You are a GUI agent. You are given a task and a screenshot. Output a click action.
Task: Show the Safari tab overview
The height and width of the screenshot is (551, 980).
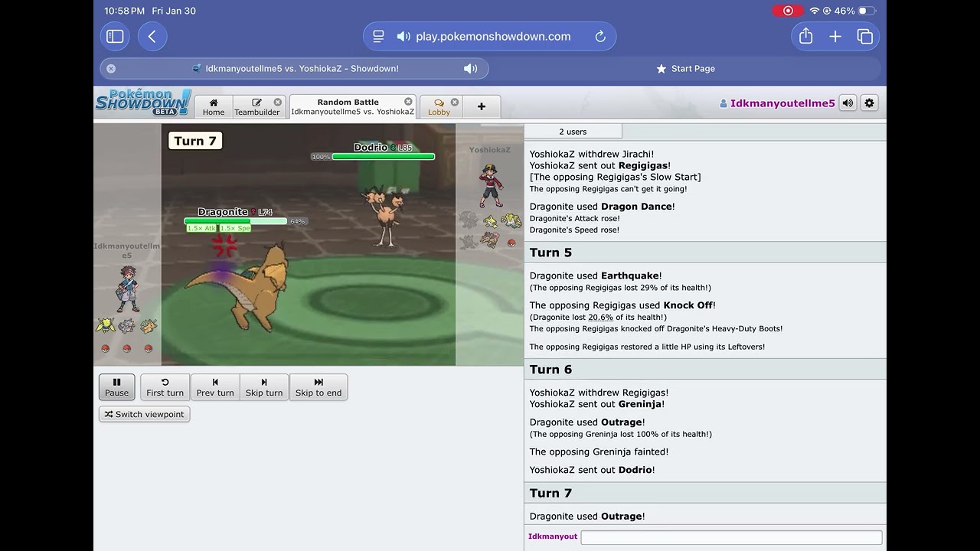[865, 36]
